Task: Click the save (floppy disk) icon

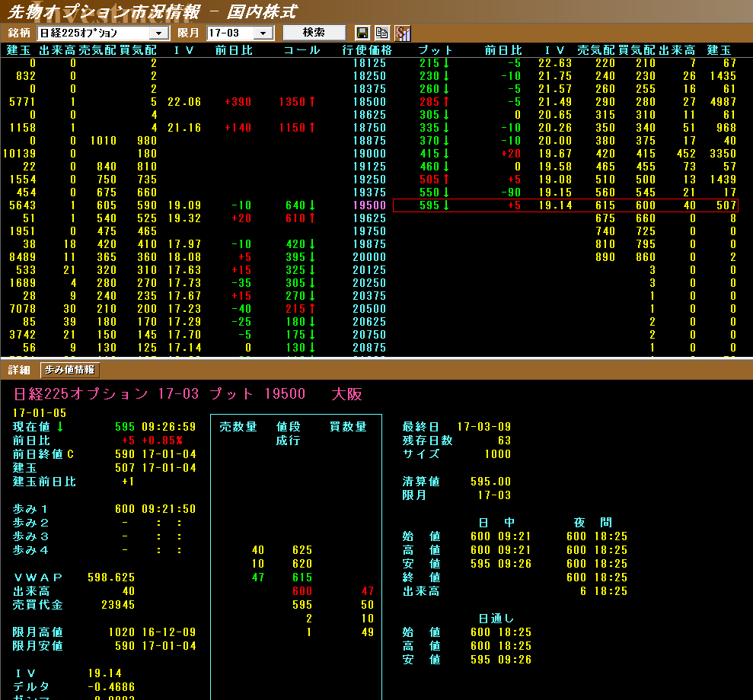Action: click(362, 33)
